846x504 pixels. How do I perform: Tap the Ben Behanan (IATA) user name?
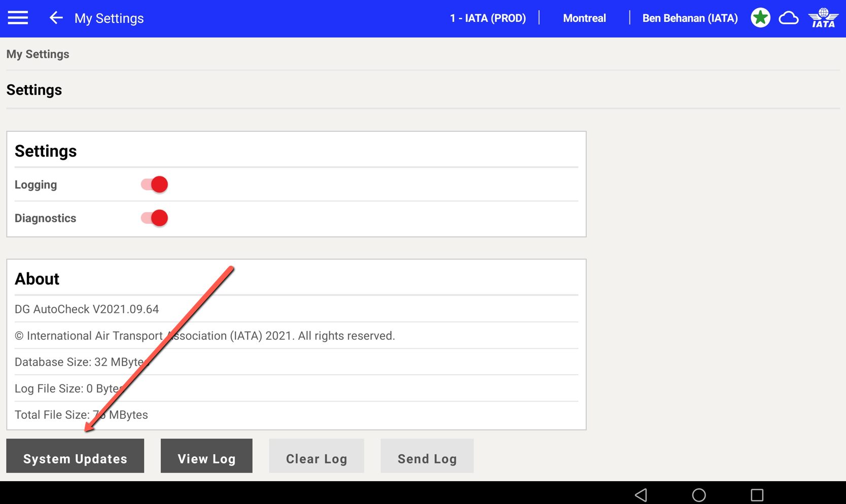[x=690, y=18]
